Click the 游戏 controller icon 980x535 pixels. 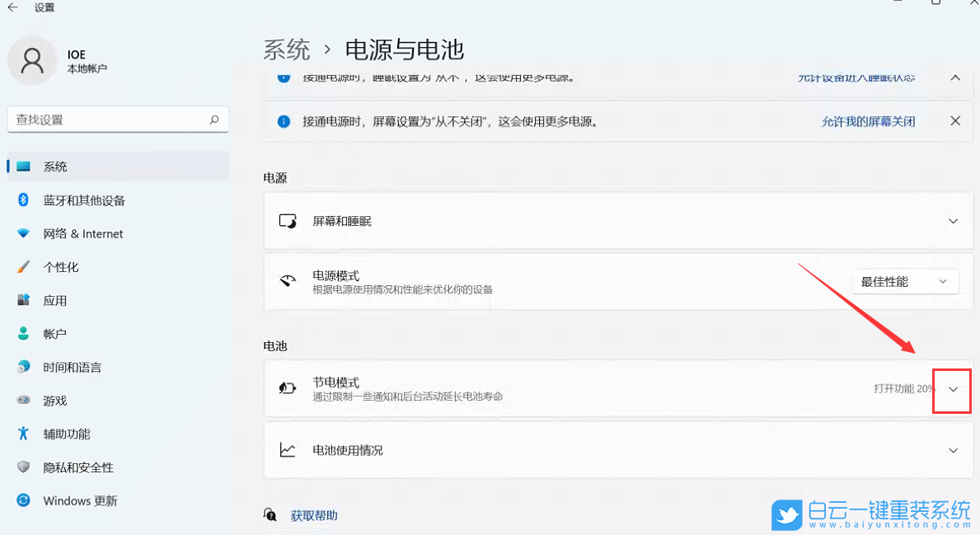click(25, 401)
